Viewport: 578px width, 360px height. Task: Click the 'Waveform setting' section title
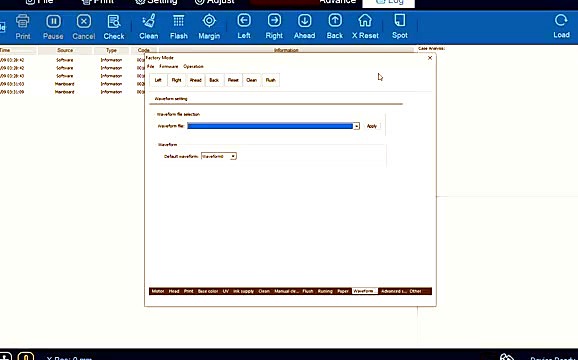tap(171, 99)
